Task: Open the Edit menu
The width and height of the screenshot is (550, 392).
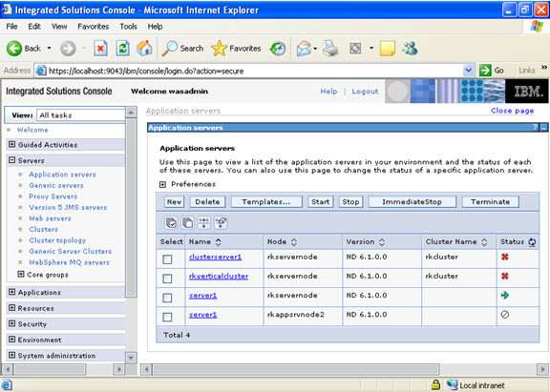Action: pos(34,27)
